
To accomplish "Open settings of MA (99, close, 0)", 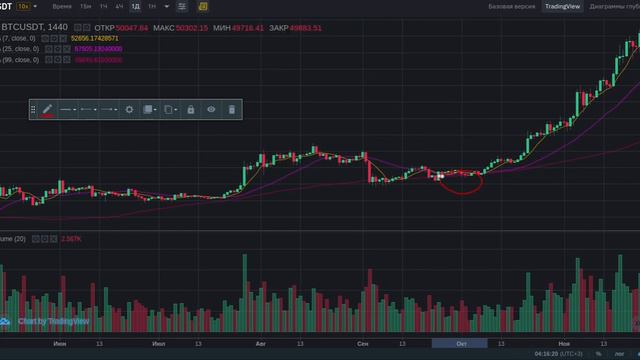I will pyautogui.click(x=58, y=60).
